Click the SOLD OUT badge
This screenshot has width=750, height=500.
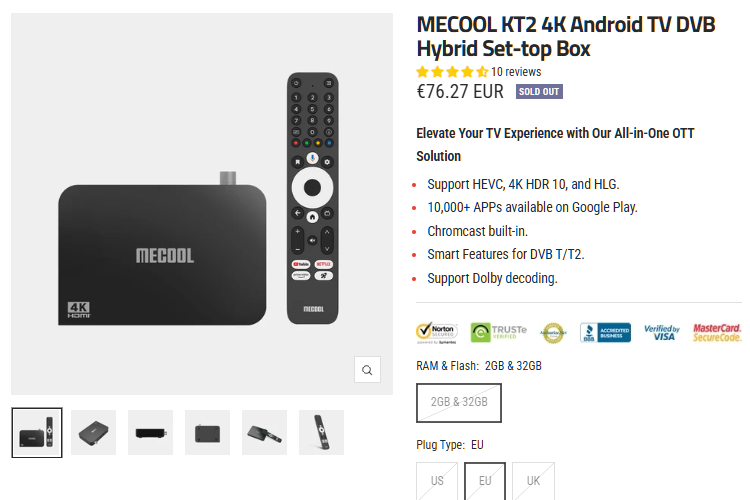pyautogui.click(x=539, y=92)
